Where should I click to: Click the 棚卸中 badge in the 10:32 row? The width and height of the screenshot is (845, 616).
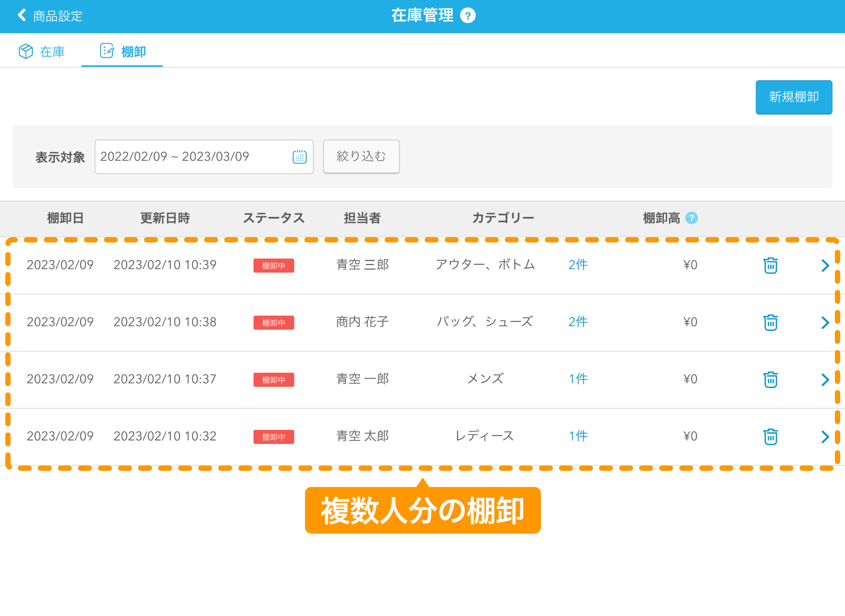[x=274, y=437]
